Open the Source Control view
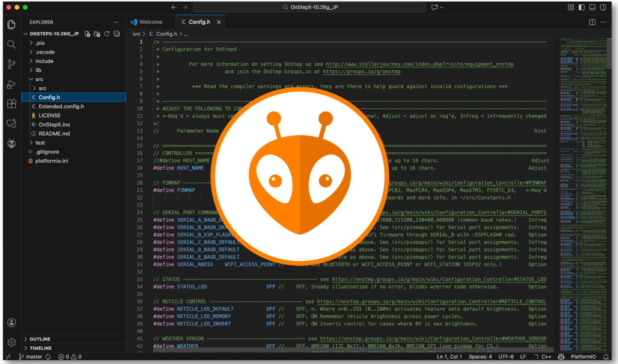The image size is (618, 364). pos(12,64)
